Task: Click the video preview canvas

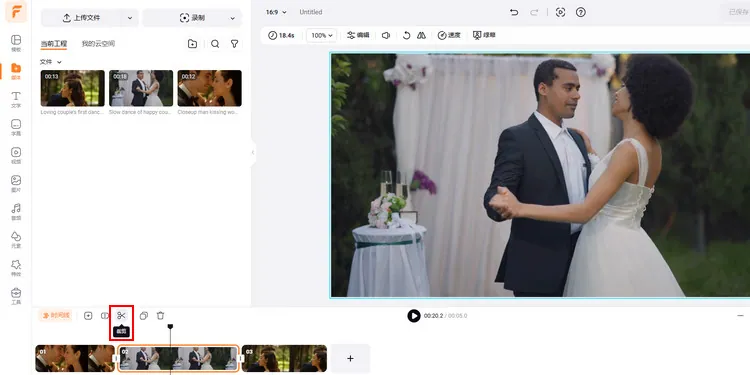Action: point(540,176)
